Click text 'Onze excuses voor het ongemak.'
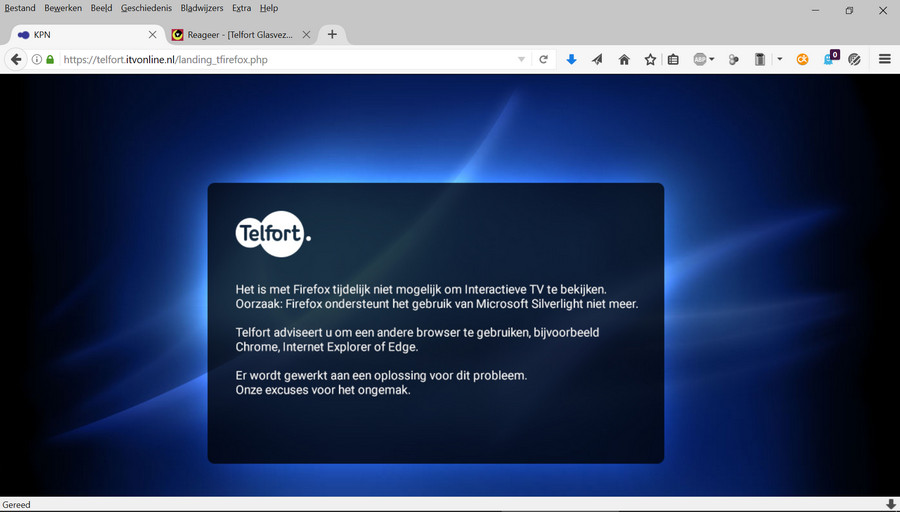 [x=323, y=390]
